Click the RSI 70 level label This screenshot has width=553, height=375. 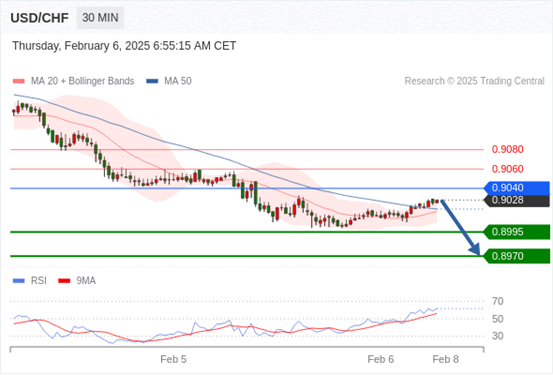click(498, 301)
